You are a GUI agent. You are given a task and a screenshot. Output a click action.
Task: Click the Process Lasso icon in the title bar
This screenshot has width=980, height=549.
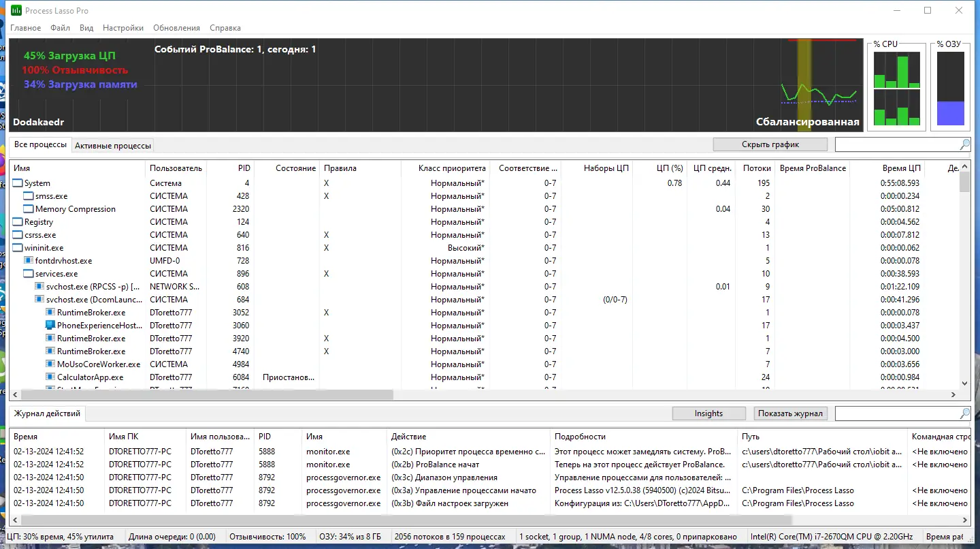click(x=16, y=11)
